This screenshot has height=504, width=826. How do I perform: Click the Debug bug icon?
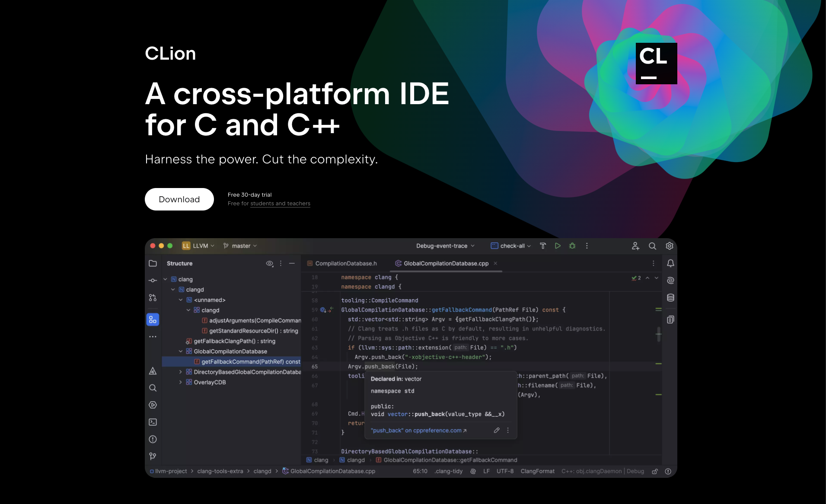click(x=572, y=246)
